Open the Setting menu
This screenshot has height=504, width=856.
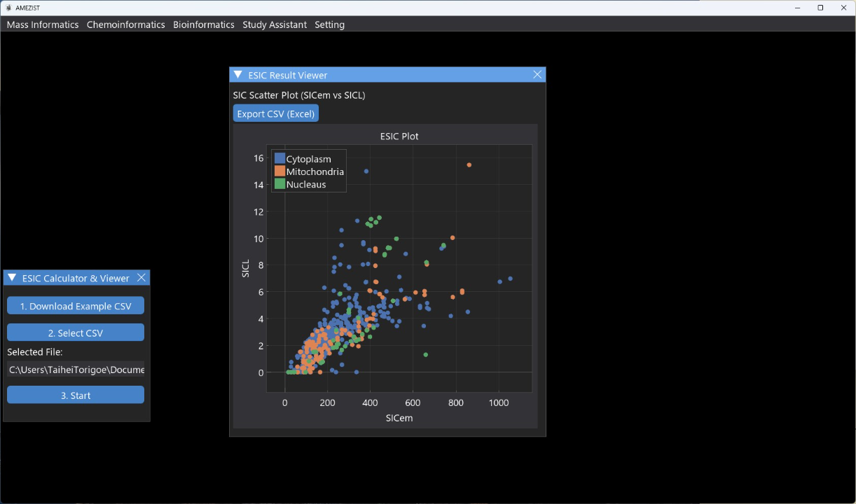(x=329, y=24)
